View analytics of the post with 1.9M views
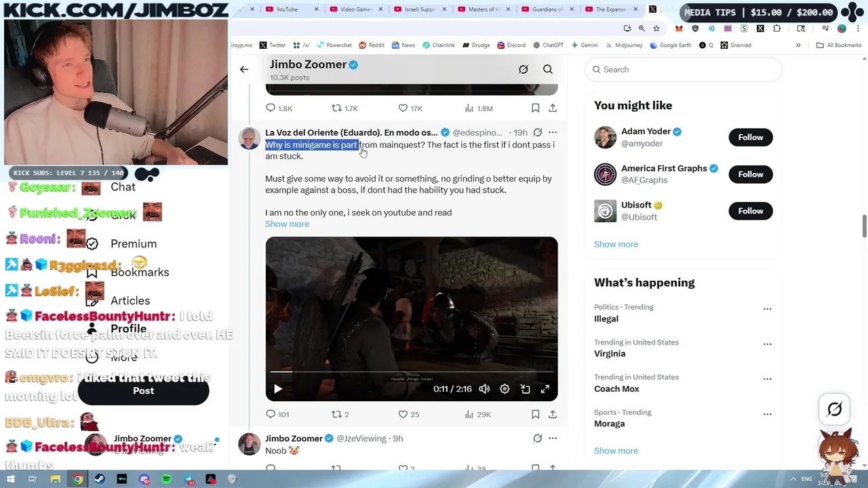This screenshot has width=868, height=488. click(x=479, y=108)
